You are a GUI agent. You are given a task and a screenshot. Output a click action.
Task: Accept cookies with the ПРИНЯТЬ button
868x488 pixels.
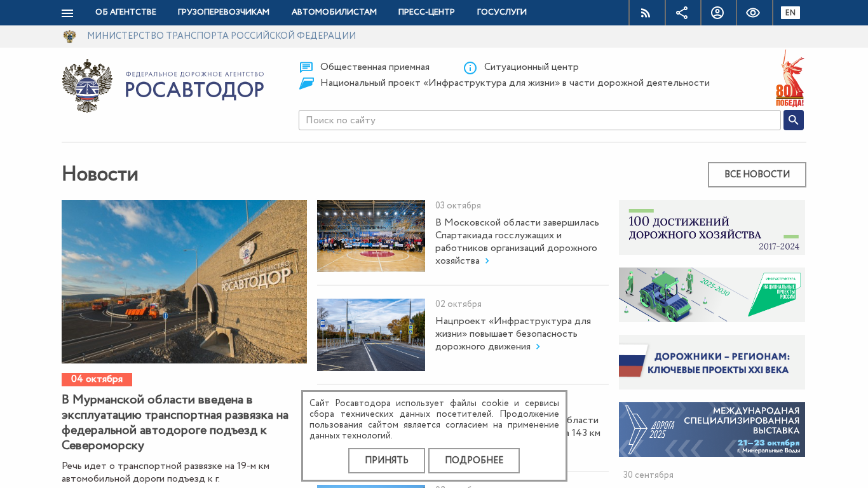pyautogui.click(x=386, y=461)
